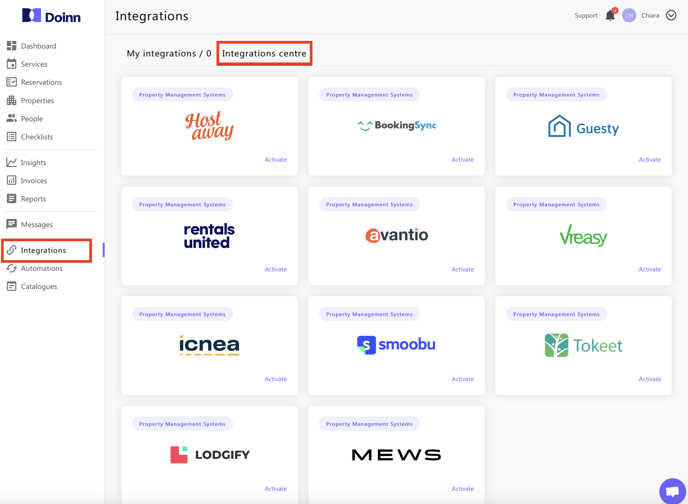Viewport: 688px width, 504px height.
Task: Click the Services calendar icon
Action: pos(12,64)
